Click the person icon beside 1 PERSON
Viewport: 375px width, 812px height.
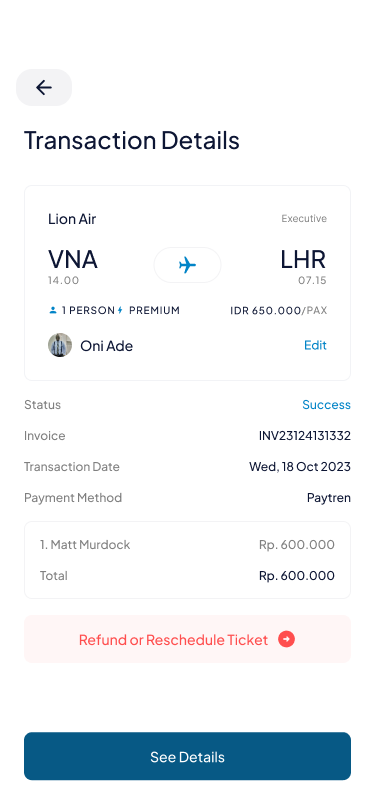pyautogui.click(x=52, y=310)
